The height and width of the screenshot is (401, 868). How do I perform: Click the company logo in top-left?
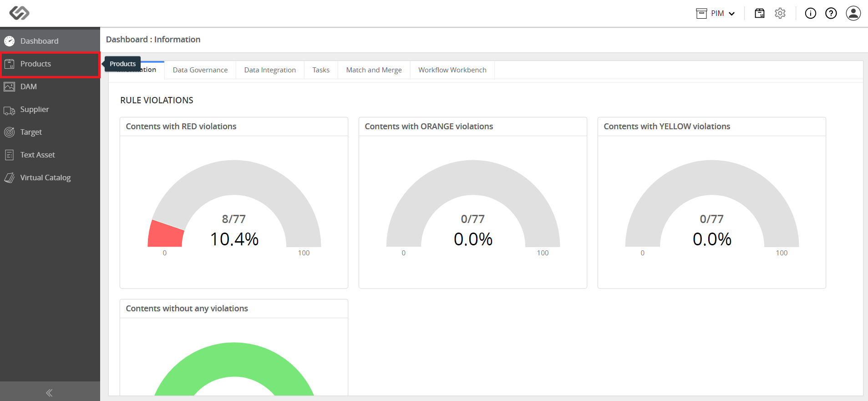(x=20, y=13)
